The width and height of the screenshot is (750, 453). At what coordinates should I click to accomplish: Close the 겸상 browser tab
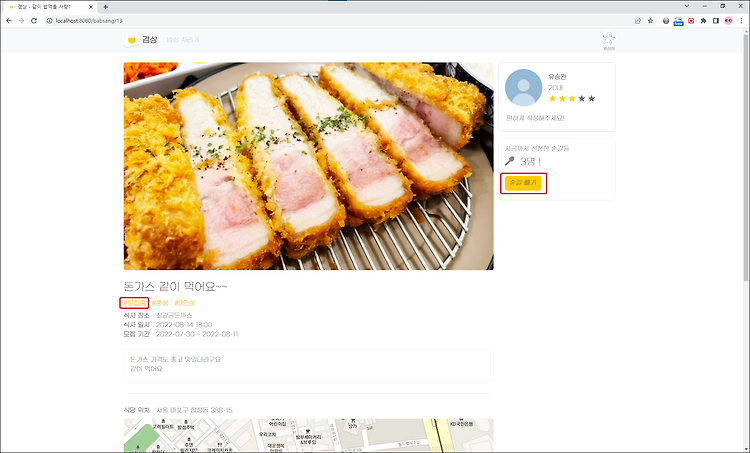90,7
